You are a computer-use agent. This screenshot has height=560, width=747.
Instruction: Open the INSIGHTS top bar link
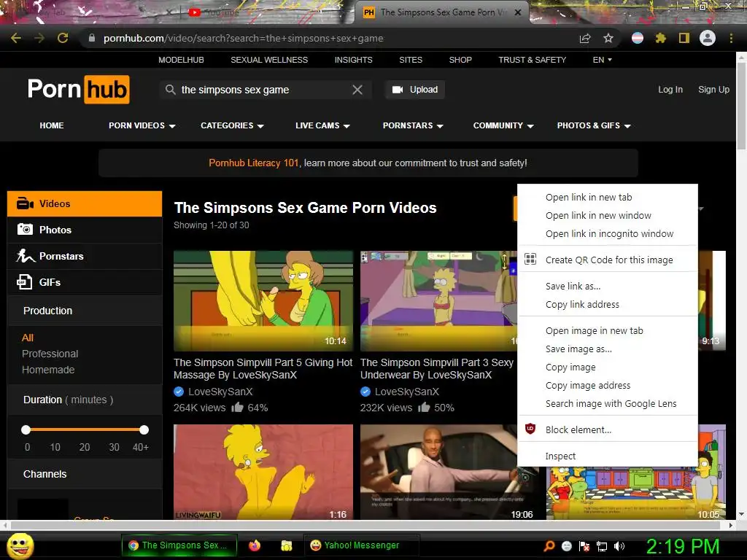pos(354,60)
